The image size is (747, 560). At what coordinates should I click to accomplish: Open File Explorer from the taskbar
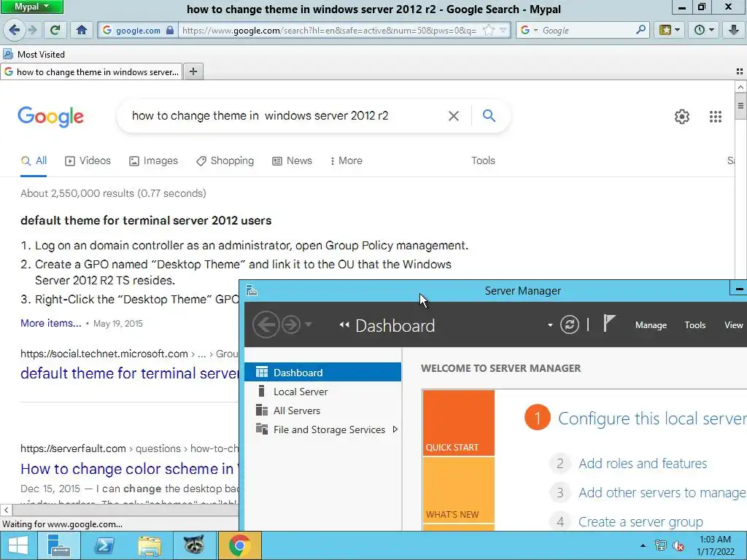point(149,545)
